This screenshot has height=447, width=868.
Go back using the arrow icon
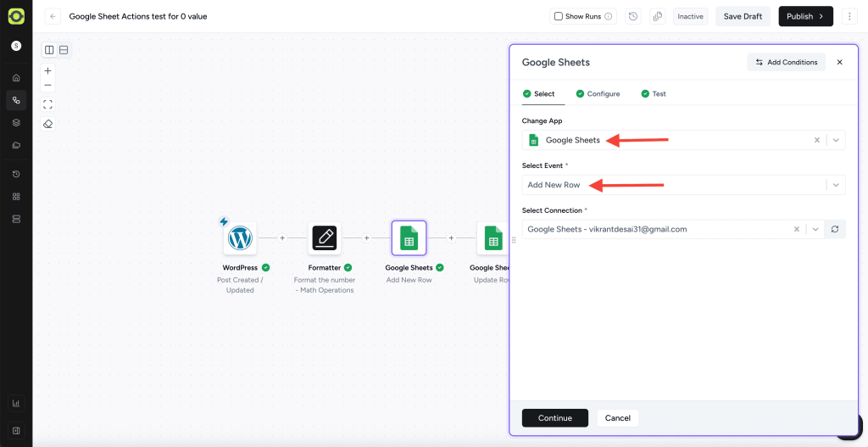pos(53,16)
